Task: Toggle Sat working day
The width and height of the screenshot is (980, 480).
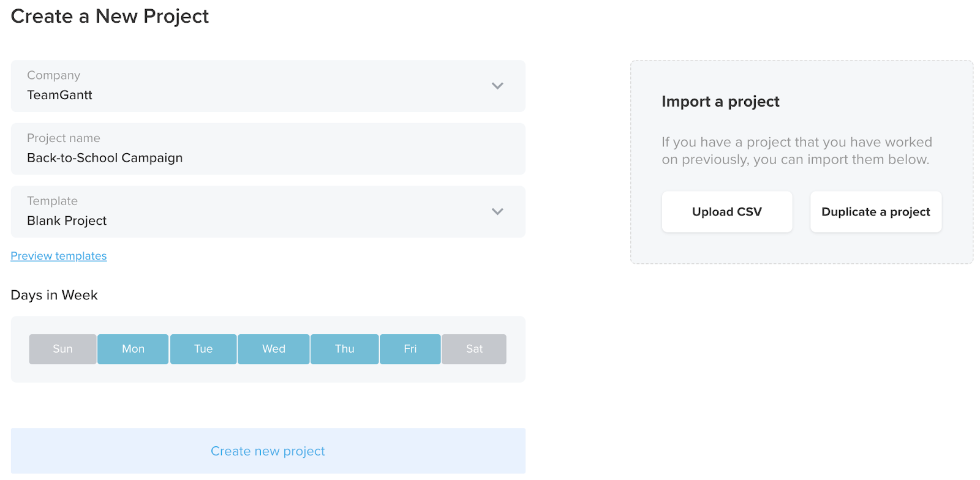Action: 474,349
